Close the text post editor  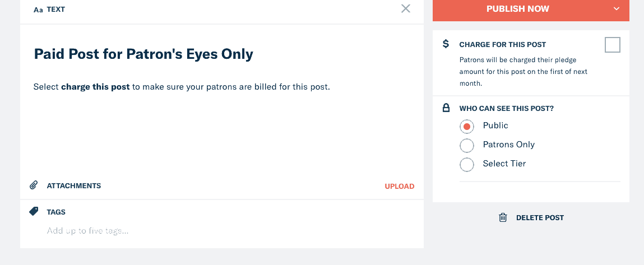click(x=405, y=8)
